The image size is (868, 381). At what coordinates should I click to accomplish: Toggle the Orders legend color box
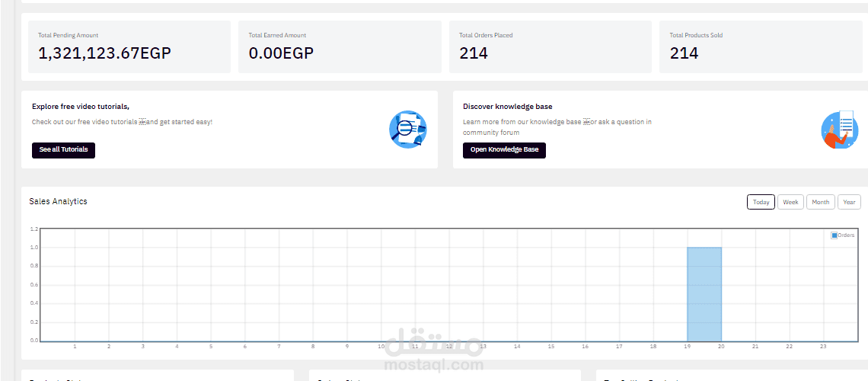834,235
